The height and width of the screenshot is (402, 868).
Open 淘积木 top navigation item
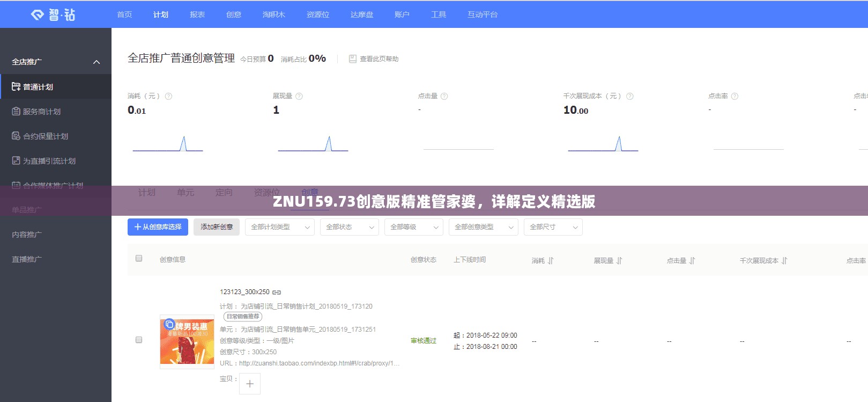click(x=274, y=14)
